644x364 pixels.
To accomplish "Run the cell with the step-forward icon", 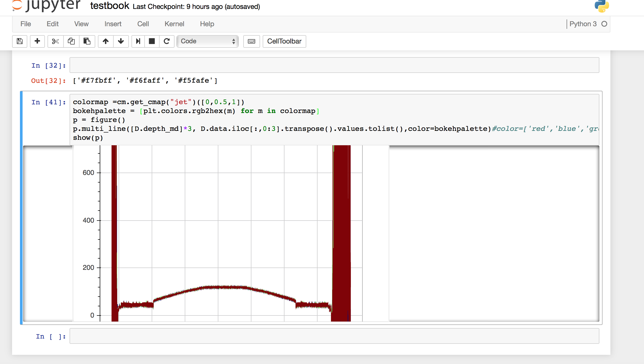I will (138, 41).
